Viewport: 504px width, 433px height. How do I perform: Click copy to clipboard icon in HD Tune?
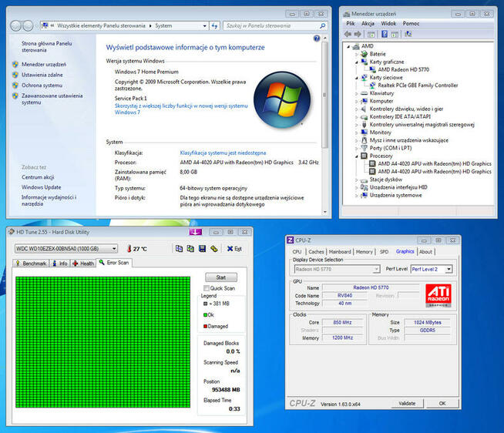[x=179, y=249]
